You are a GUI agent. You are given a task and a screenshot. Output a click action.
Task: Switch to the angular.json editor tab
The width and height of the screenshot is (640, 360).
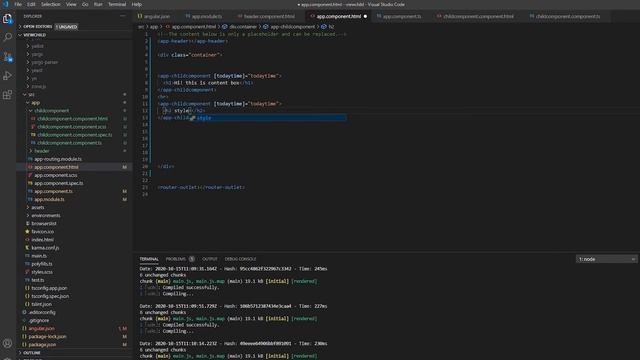pyautogui.click(x=157, y=16)
